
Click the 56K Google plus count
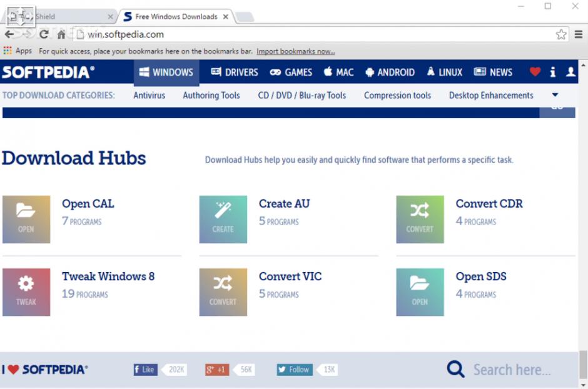[x=245, y=370]
